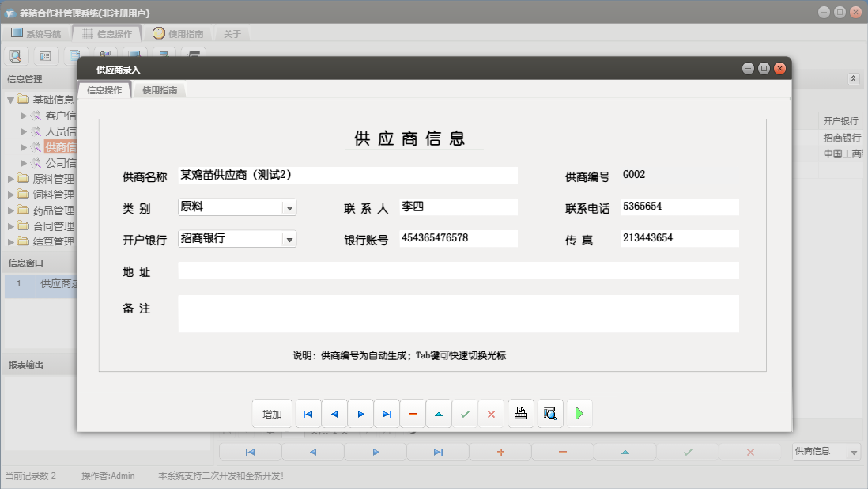Move to the next supplier record
Image resolution: width=868 pixels, height=489 pixels.
point(360,413)
